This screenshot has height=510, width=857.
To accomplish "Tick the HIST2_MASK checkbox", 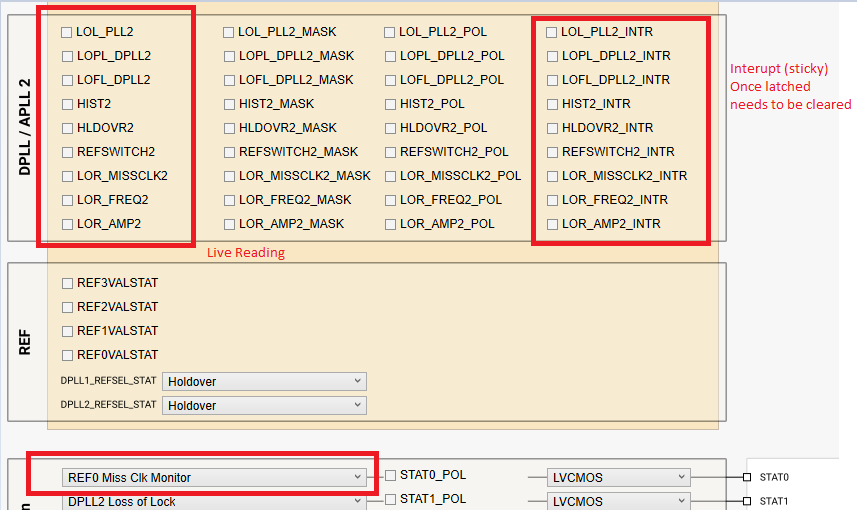I will (x=229, y=104).
